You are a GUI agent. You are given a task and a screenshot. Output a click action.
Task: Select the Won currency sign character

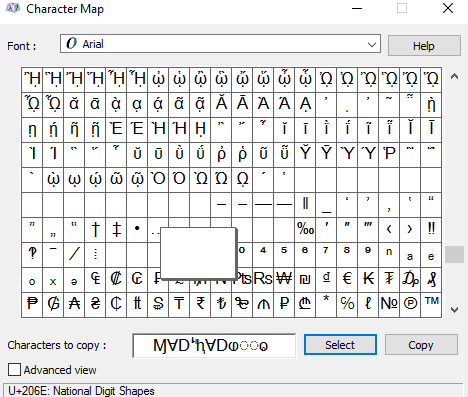coord(284,279)
